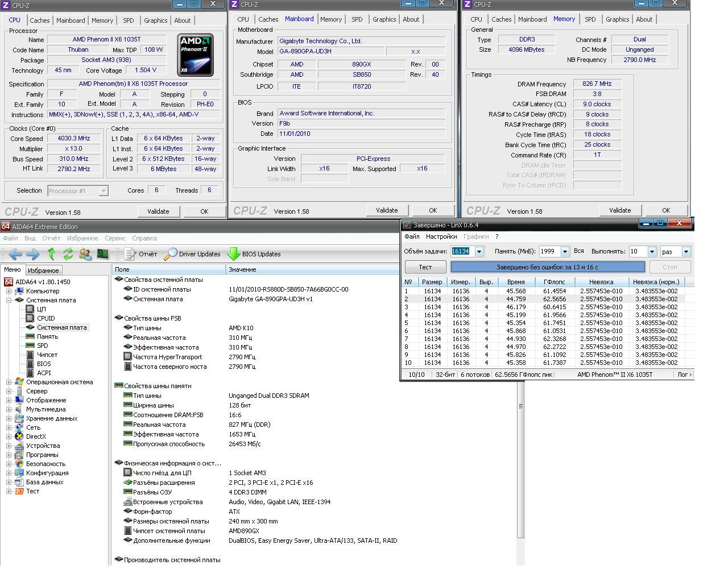Open the system monitor graph icon
Viewport: 728px width, 582px height.
103,254
